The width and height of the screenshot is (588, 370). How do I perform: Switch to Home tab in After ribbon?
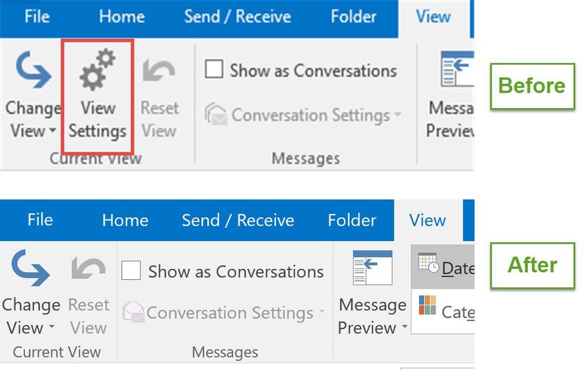pos(125,220)
